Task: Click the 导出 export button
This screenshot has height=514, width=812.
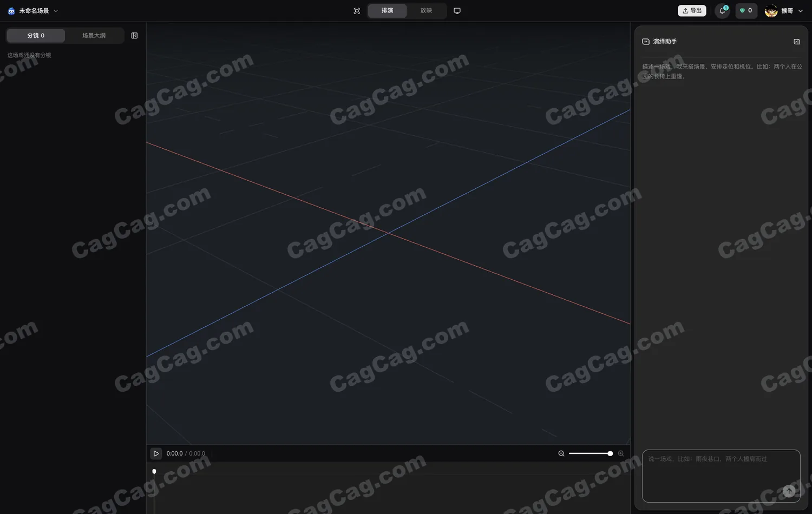Action: click(692, 11)
